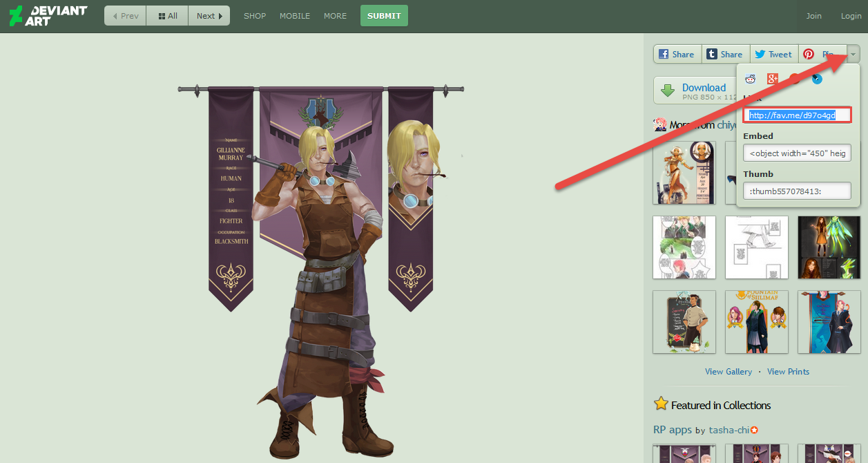
Task: Click the DeviantArt logo
Action: (x=48, y=15)
